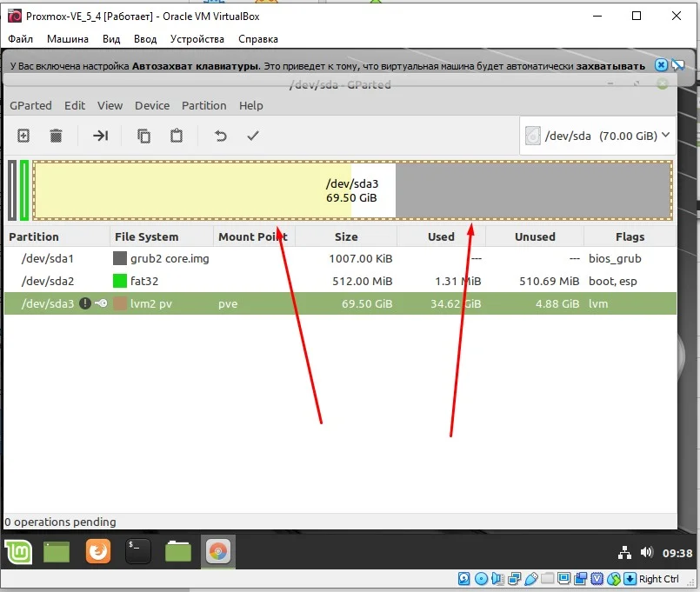The height and width of the screenshot is (592, 700).
Task: Click the host key down-arrow icon
Action: [630, 579]
